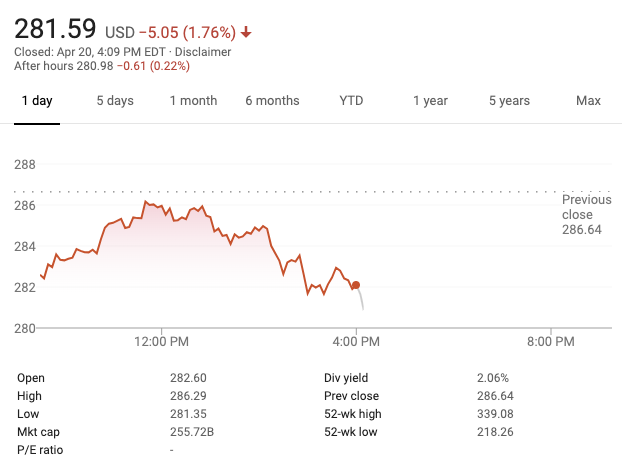This screenshot has height=469, width=622.
Task: Open the Disclaimer link
Action: click(203, 52)
